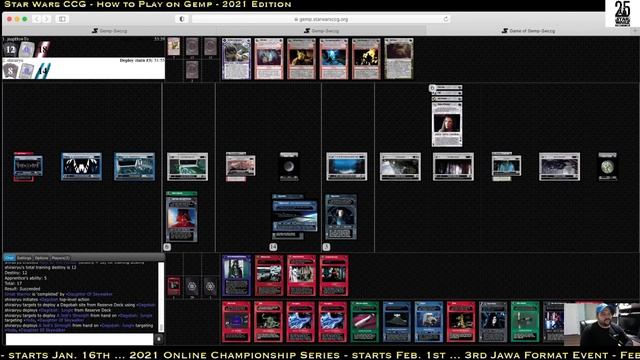Click bottom player's hand card-count icon
The image size is (640, 360).
click(27, 71)
